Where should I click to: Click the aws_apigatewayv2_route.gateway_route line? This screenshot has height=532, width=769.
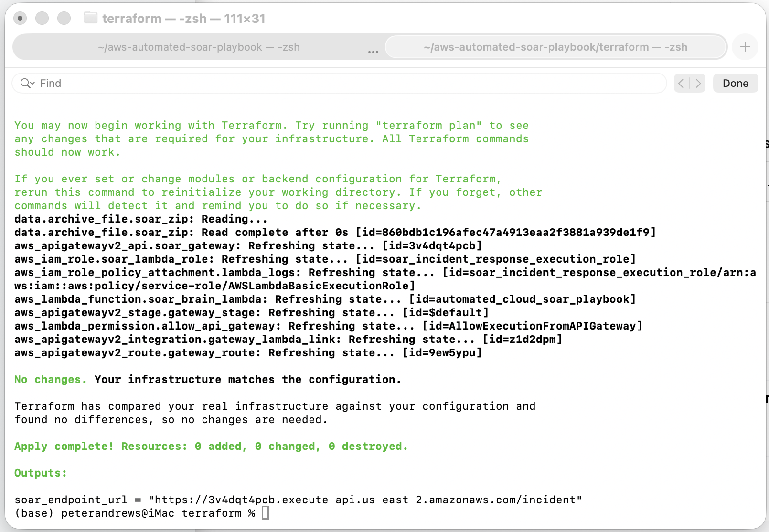[x=248, y=353]
